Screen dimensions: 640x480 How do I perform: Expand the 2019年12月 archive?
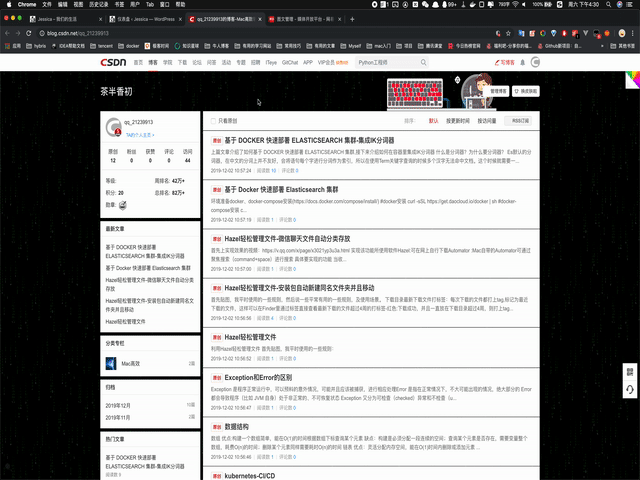(117, 403)
